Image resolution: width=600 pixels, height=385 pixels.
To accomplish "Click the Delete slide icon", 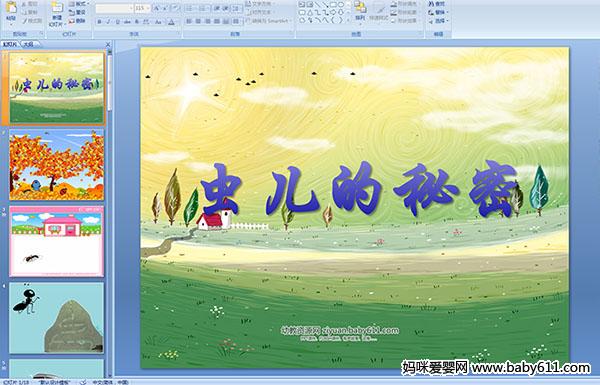I will click(x=71, y=21).
